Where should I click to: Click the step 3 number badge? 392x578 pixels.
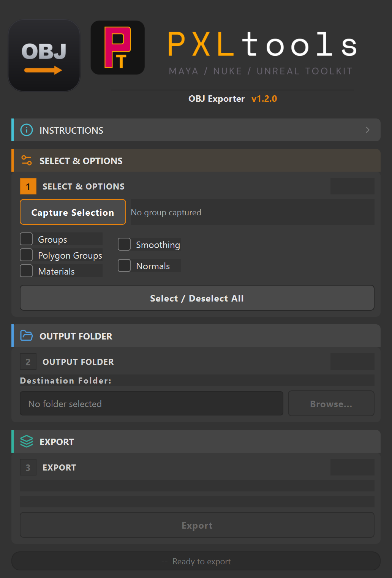click(x=28, y=467)
